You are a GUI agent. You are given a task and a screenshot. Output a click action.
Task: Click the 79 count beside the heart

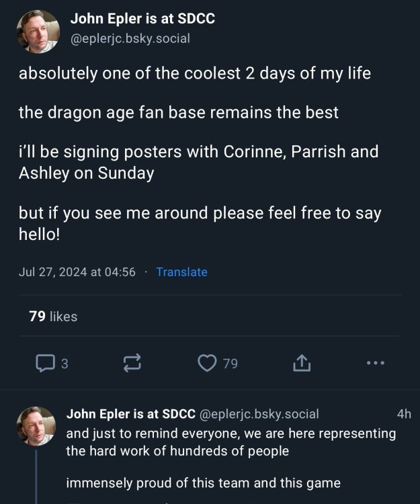pos(230,364)
